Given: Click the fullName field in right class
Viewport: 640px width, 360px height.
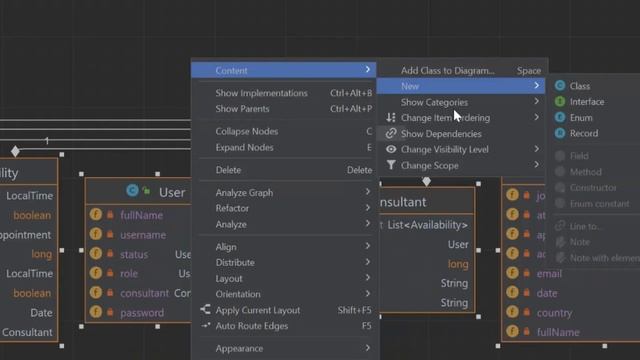Looking at the screenshot, I should point(558,332).
